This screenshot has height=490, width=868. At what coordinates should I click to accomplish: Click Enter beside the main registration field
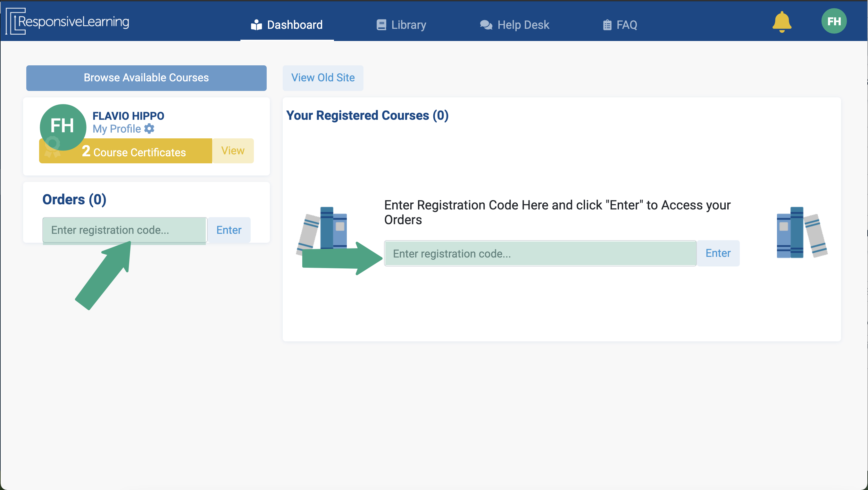tap(718, 253)
